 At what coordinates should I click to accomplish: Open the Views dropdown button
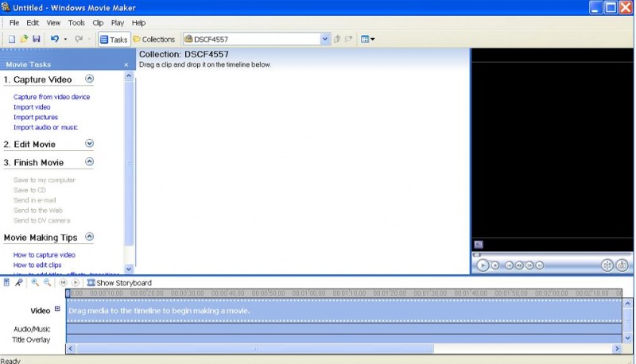pos(367,39)
